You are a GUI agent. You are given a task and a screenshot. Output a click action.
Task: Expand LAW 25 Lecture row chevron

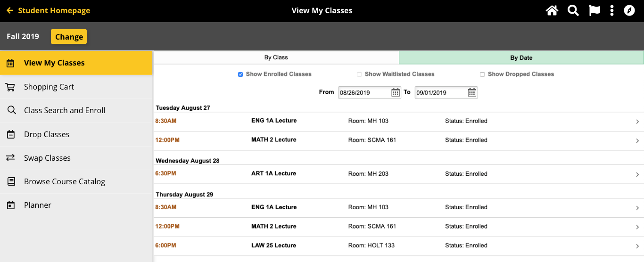pos(637,246)
